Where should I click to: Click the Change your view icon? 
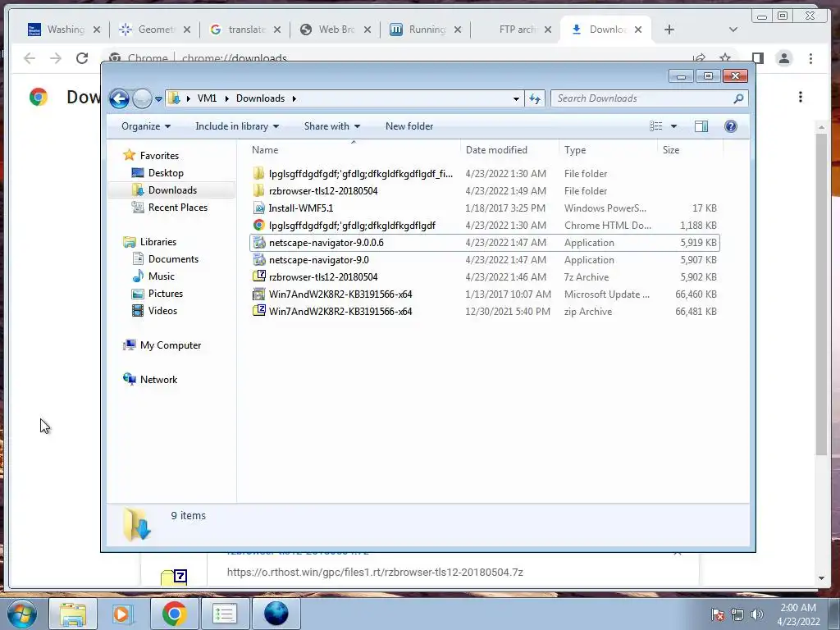(655, 126)
